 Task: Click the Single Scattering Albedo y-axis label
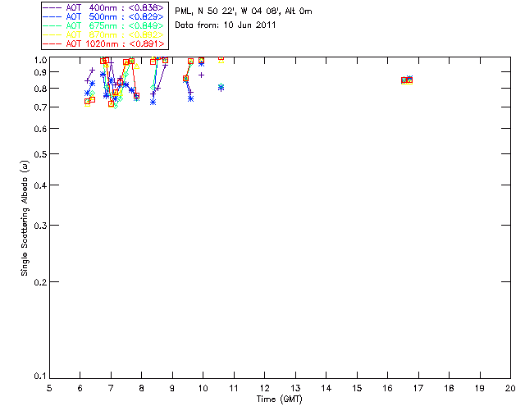point(25,217)
